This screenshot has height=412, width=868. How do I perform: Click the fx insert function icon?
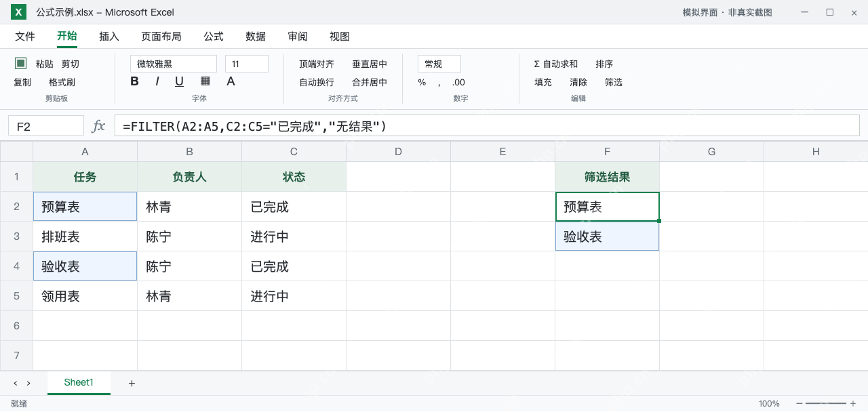click(98, 126)
